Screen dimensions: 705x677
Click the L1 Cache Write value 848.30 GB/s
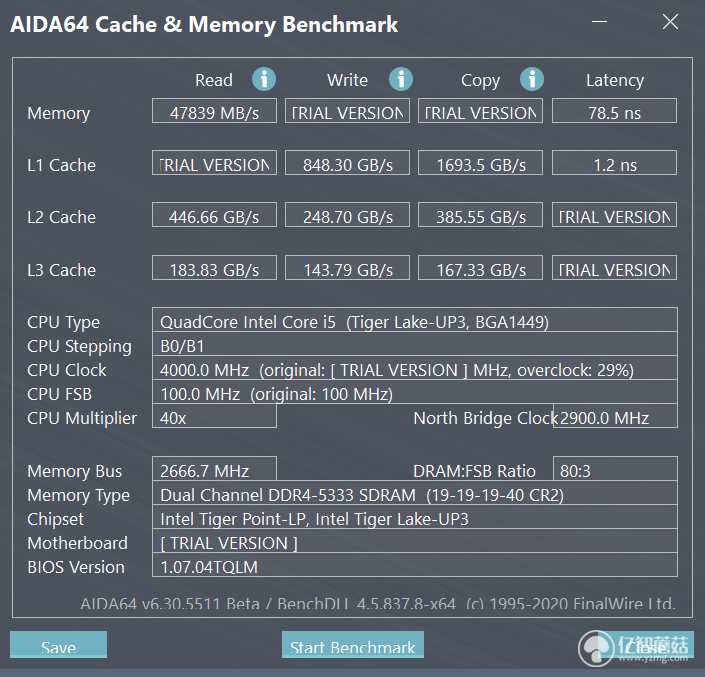pyautogui.click(x=347, y=163)
